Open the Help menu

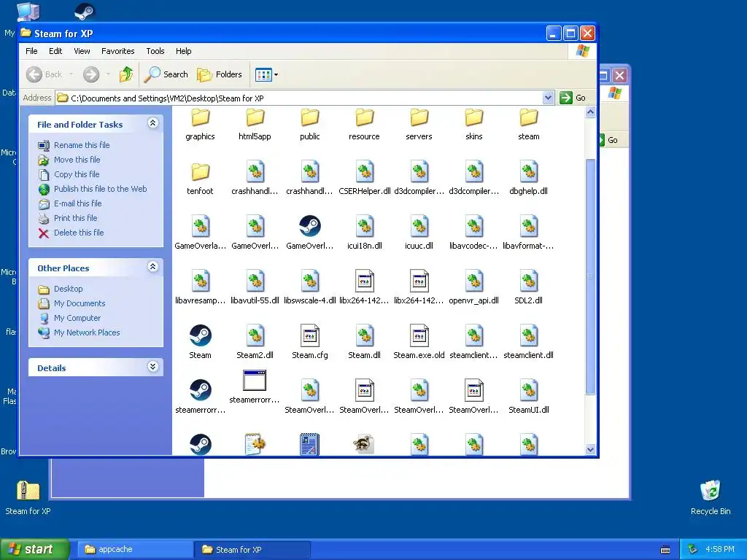(x=183, y=51)
